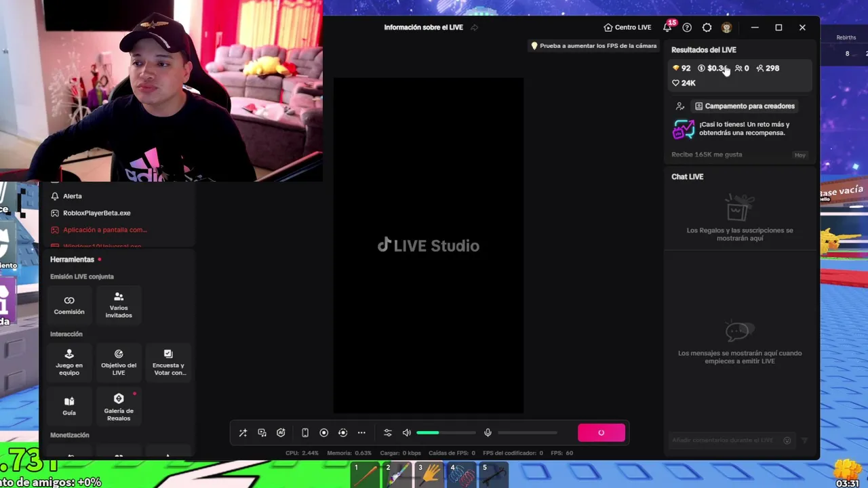Image resolution: width=868 pixels, height=488 pixels.
Task: Open Centro LIVE
Action: tap(627, 27)
